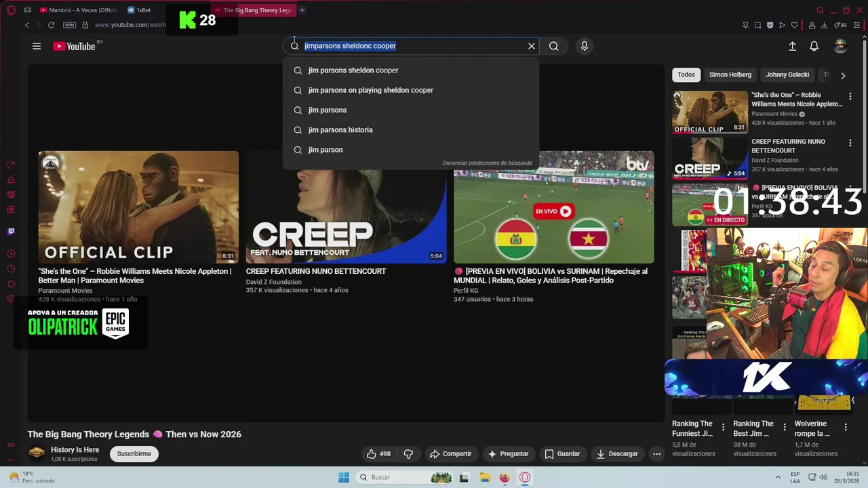The image size is (868, 488).
Task: Open File Explorer from taskbar
Action: click(x=484, y=477)
